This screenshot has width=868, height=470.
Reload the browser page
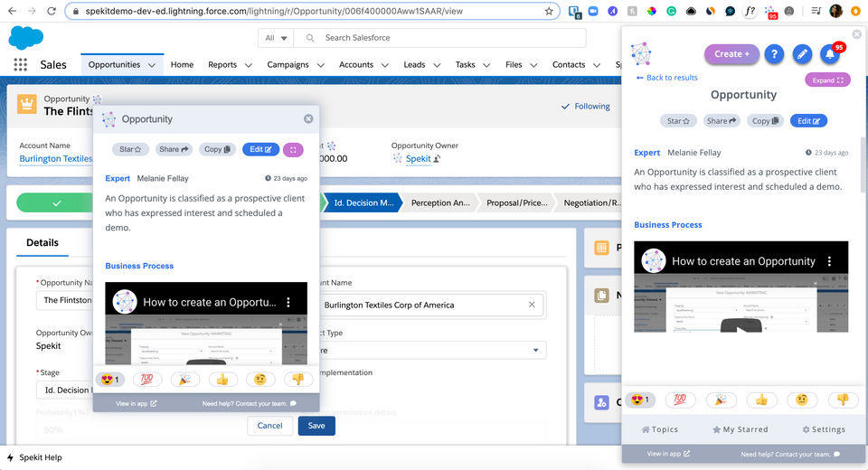[52, 11]
